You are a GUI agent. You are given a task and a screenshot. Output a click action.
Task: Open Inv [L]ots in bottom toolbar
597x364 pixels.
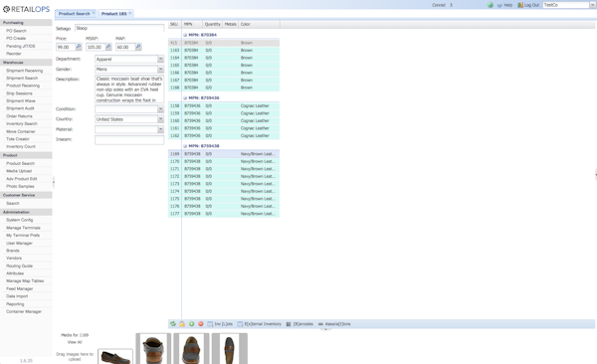220,323
